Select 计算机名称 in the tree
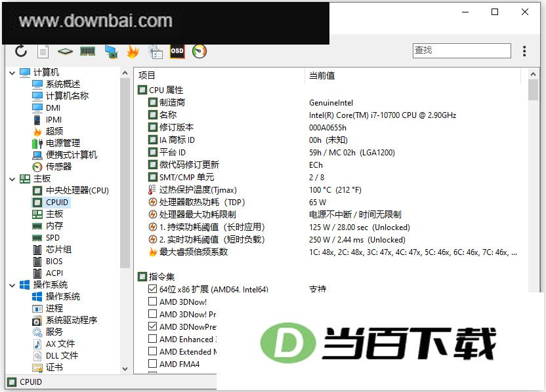 pos(67,96)
